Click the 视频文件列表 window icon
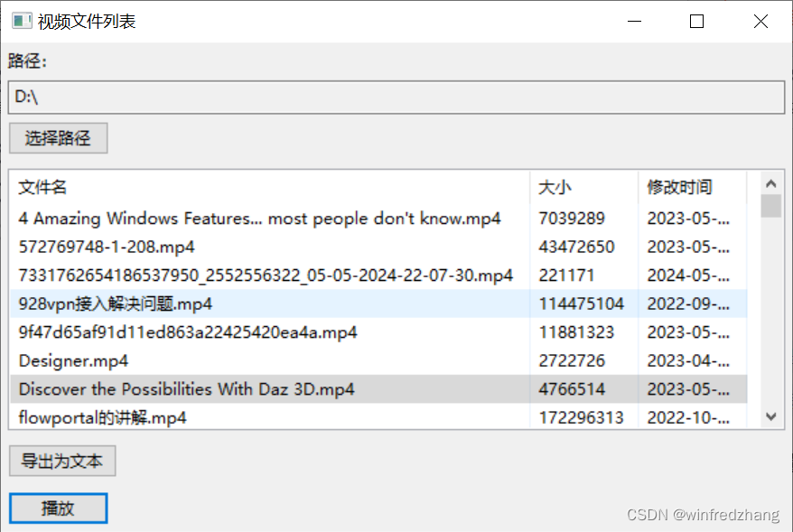 [x=22, y=22]
